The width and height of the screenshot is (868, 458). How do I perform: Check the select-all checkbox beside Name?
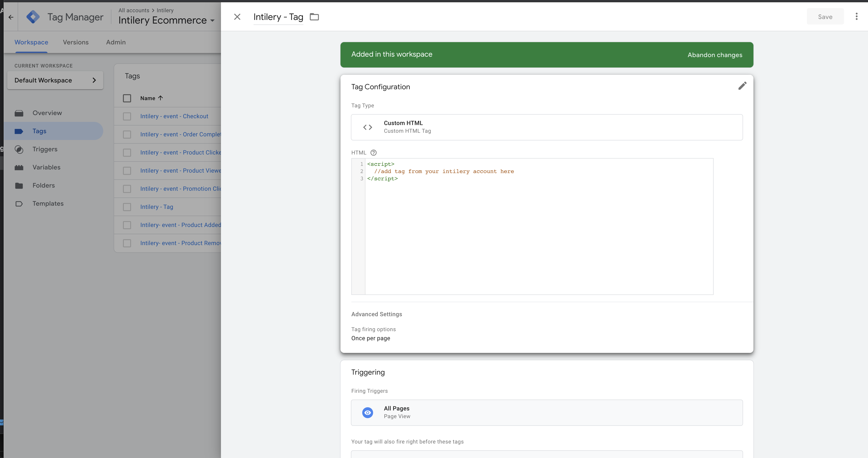127,98
